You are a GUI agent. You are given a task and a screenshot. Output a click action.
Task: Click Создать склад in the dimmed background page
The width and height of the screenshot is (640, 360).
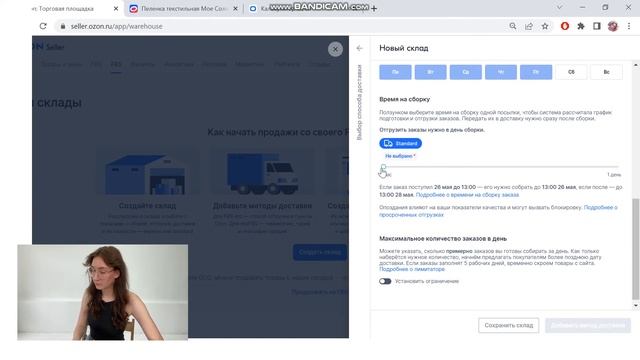320,252
